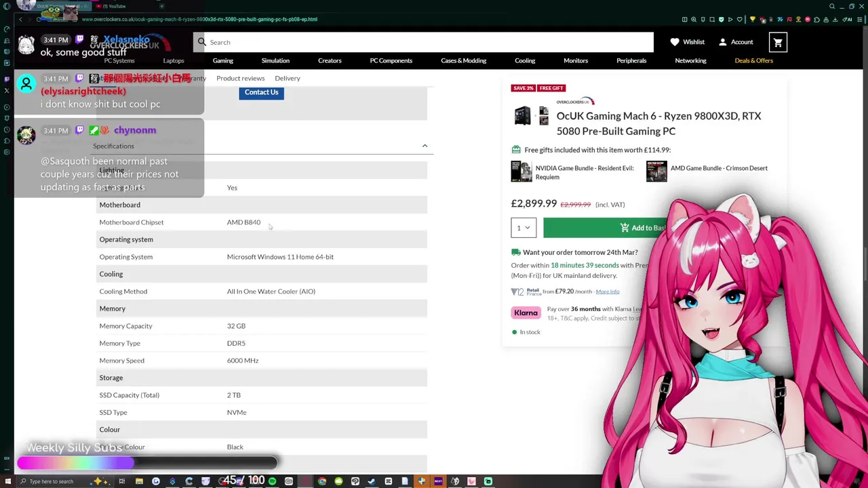Image resolution: width=868 pixels, height=488 pixels.
Task: Click the browser address bar URL
Action: pyautogui.click(x=199, y=19)
